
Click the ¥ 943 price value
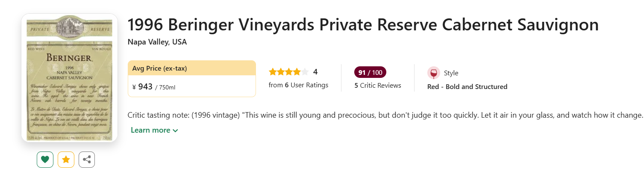point(143,87)
